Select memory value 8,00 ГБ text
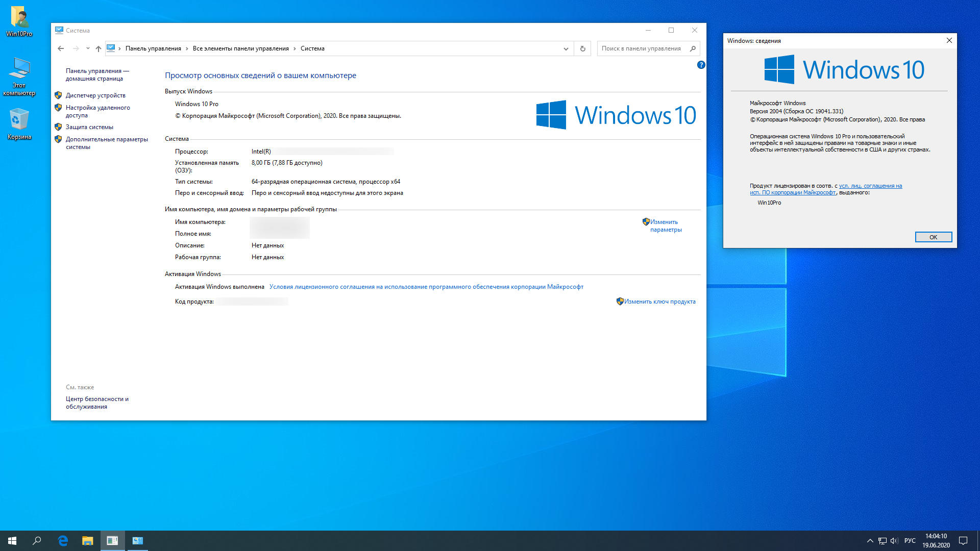980x551 pixels. click(x=287, y=163)
